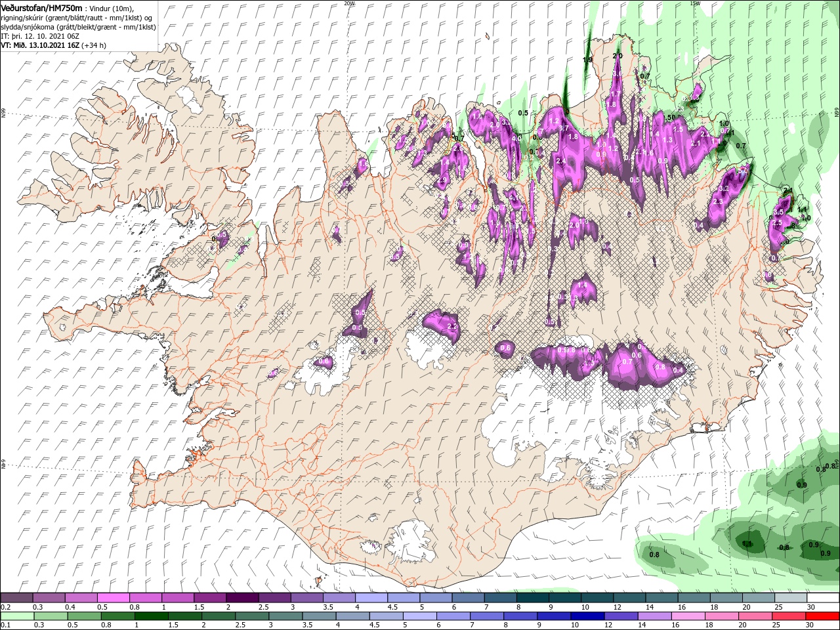The image size is (840, 630).
Task: Click the white above-30 snow scale swatch
Action: pyautogui.click(x=822, y=598)
